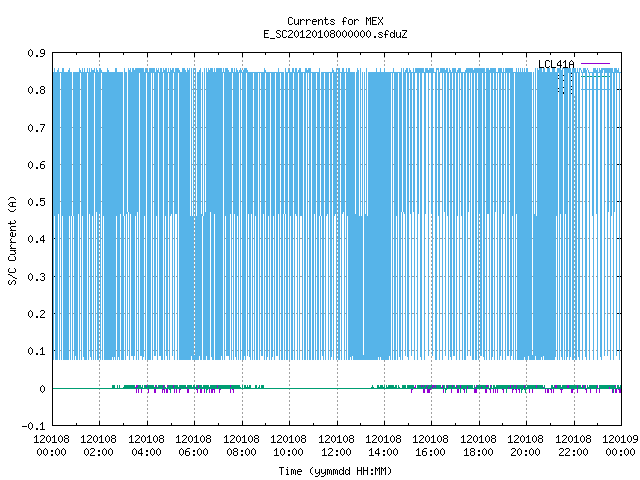Click the 'S/C Current (A)' axis label
The height and width of the screenshot is (480, 640).
[x=12, y=240]
